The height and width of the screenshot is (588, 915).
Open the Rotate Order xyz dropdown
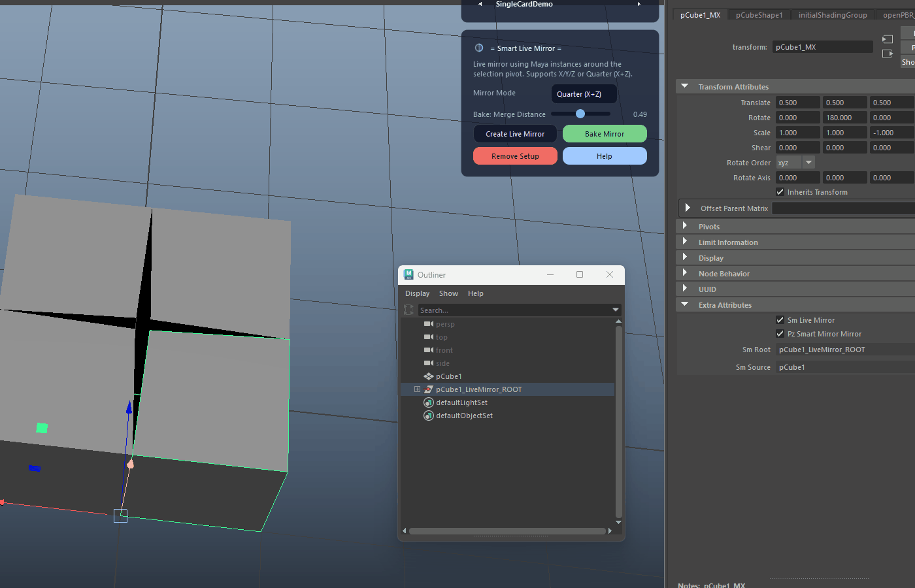tap(795, 163)
